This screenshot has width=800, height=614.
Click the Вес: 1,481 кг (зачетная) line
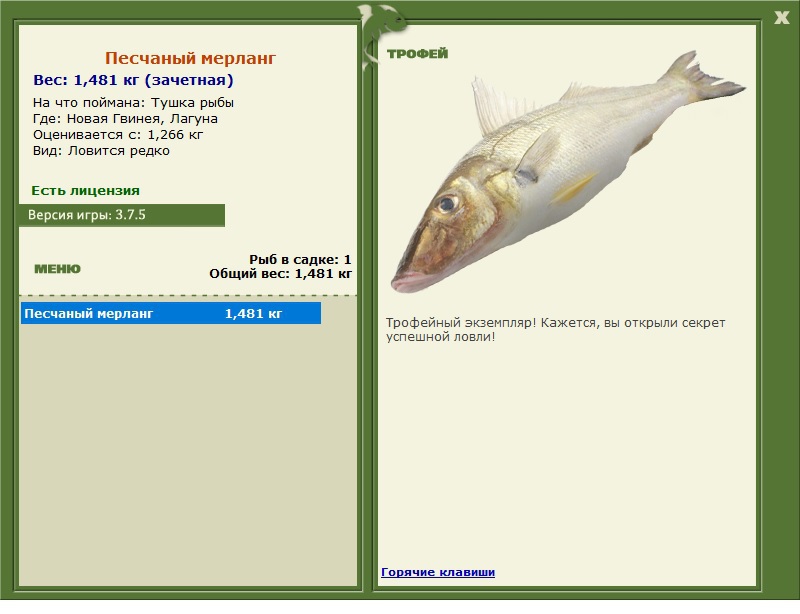133,80
